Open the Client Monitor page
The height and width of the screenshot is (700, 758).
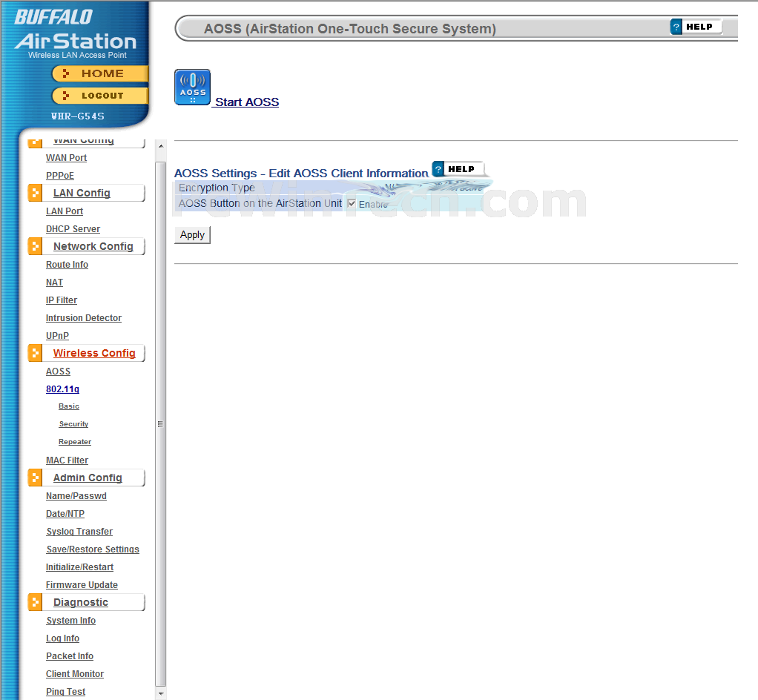(75, 674)
